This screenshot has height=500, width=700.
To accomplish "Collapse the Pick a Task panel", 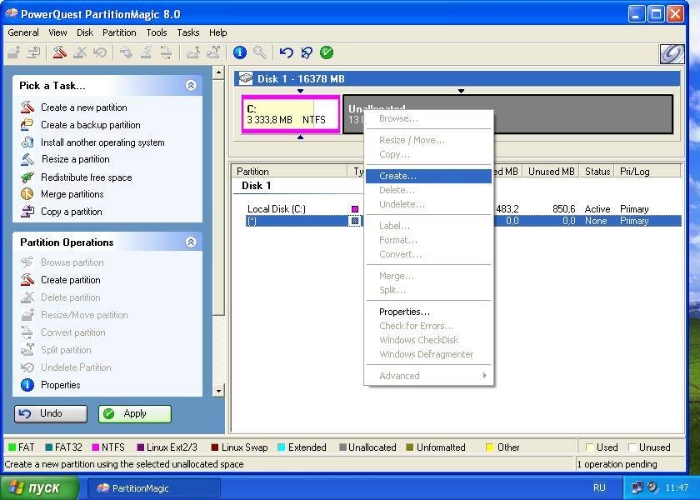I will pos(191,86).
